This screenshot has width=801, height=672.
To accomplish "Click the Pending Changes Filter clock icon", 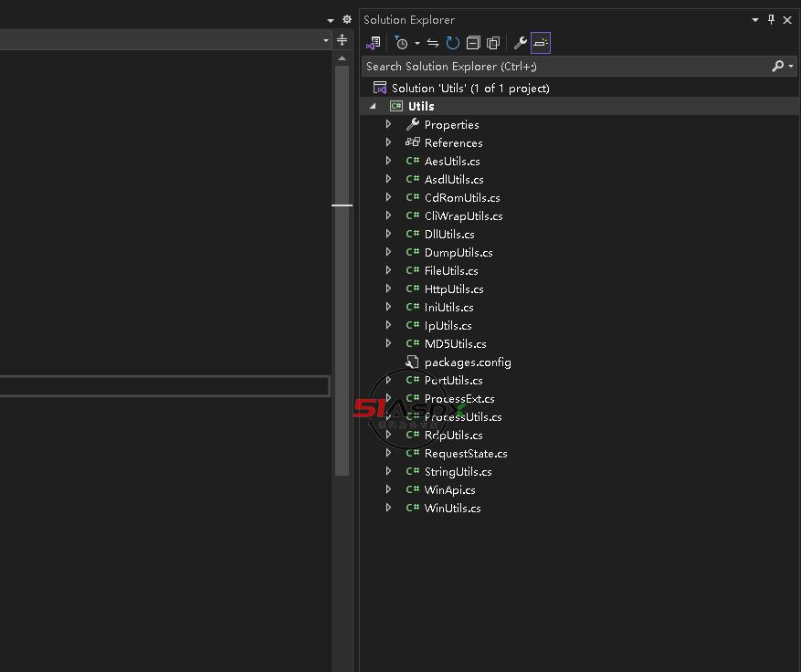I will [x=401, y=43].
